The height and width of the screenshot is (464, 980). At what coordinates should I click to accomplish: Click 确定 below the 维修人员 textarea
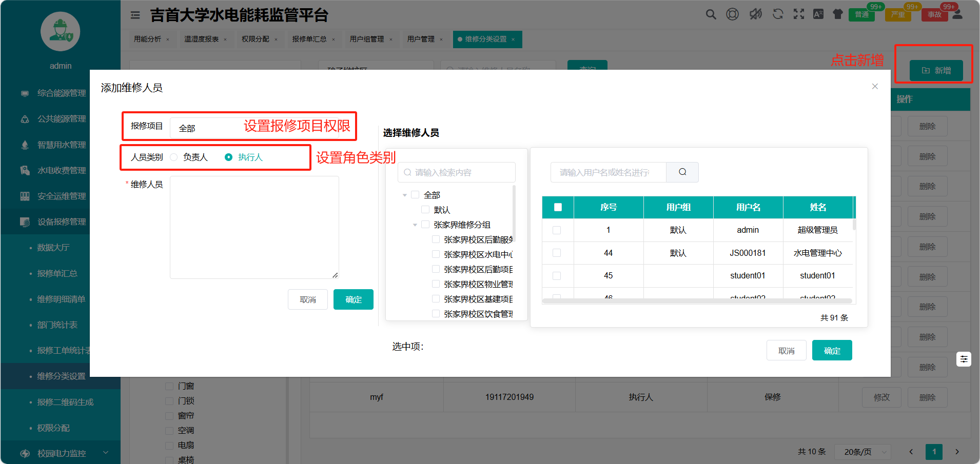[x=353, y=299]
